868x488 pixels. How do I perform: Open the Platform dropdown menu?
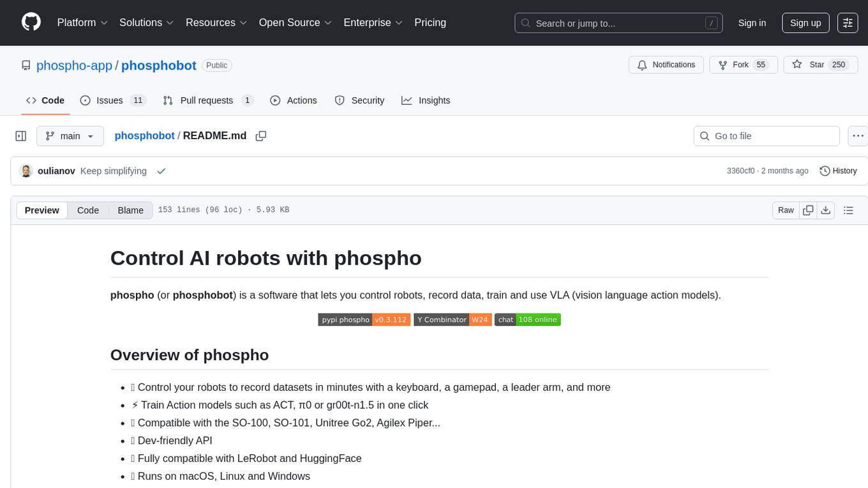pyautogui.click(x=82, y=22)
